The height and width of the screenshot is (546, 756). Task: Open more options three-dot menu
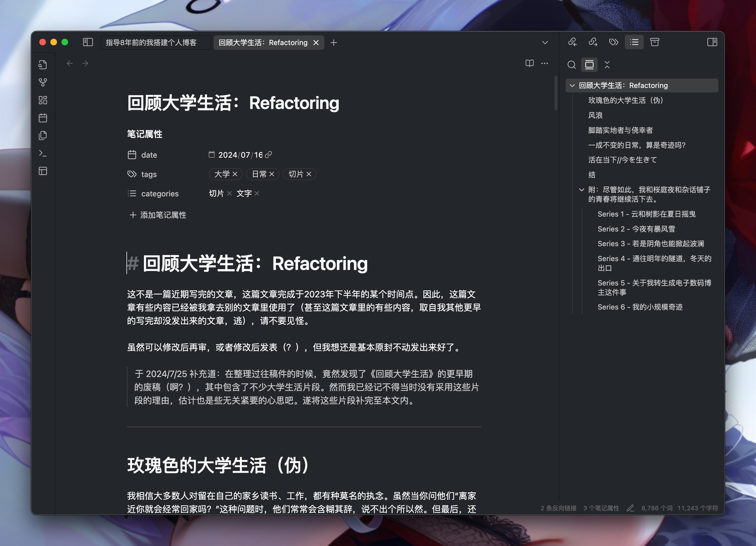click(544, 63)
